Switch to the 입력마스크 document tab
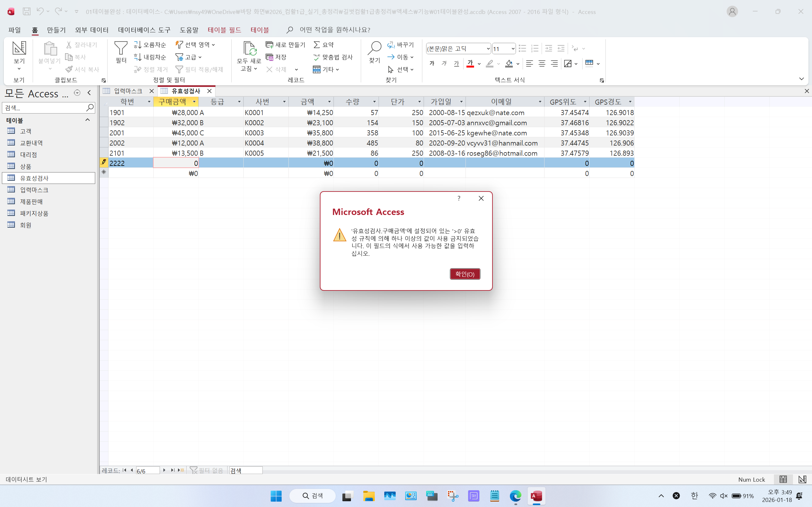812x507 pixels. click(128, 91)
